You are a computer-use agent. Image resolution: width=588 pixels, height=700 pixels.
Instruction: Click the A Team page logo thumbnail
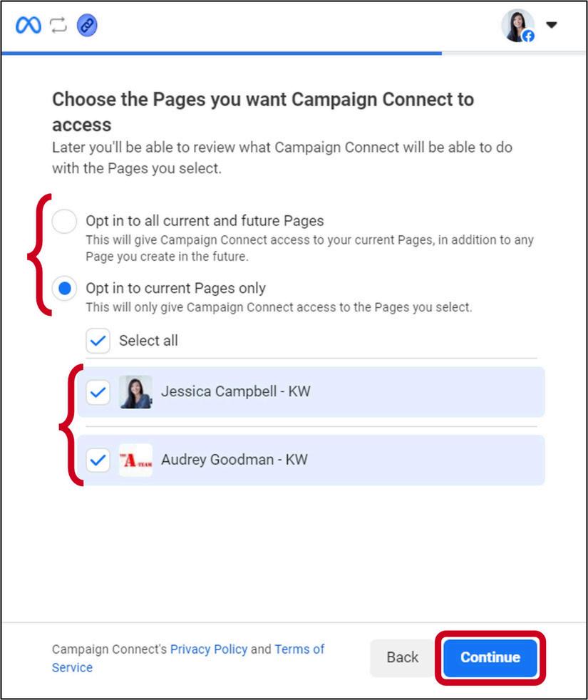pos(135,460)
